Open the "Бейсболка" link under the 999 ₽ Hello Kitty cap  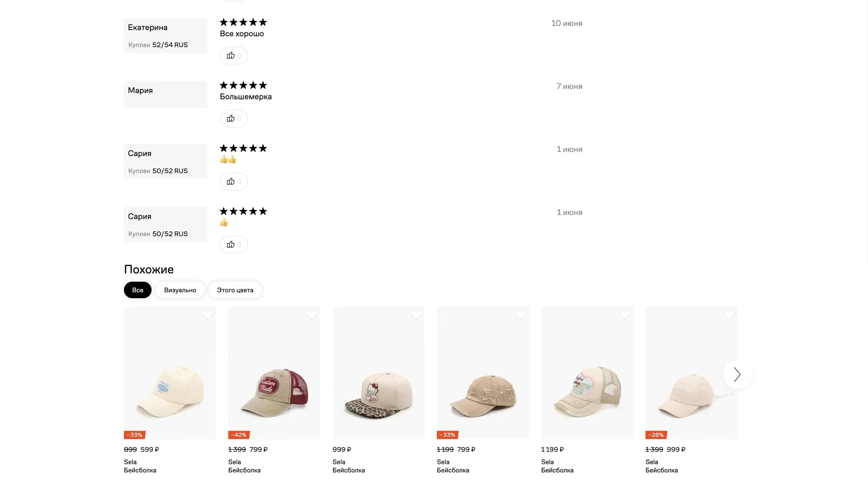(348, 470)
